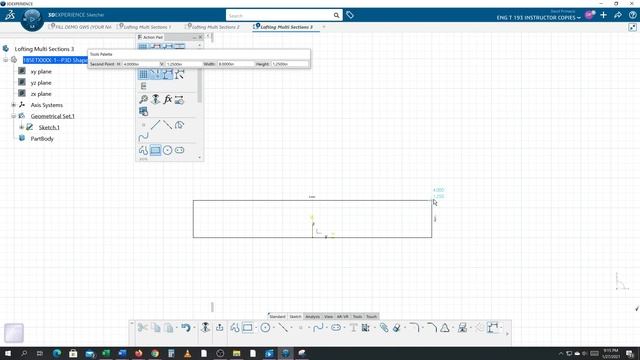The width and height of the screenshot is (640, 360).
Task: Click the Exit App icon in bottom toolbar
Action: (220, 327)
